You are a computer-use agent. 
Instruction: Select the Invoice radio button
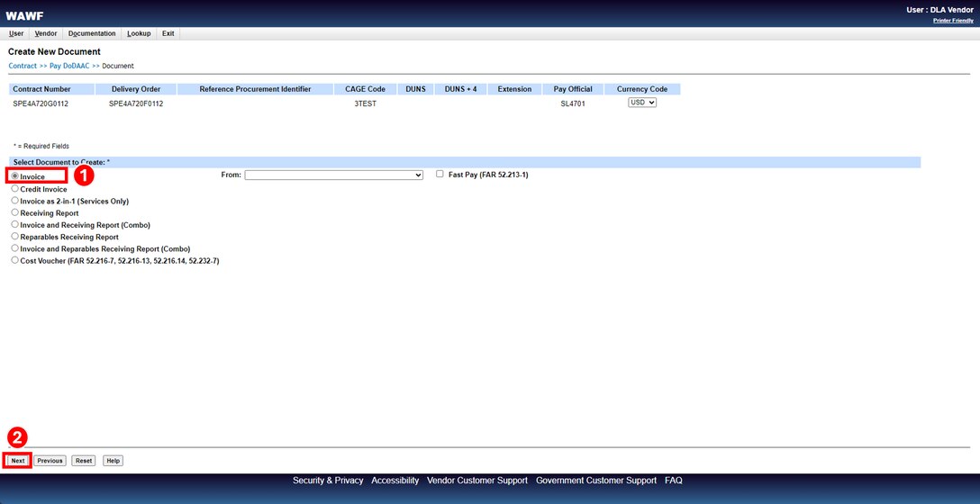[14, 176]
